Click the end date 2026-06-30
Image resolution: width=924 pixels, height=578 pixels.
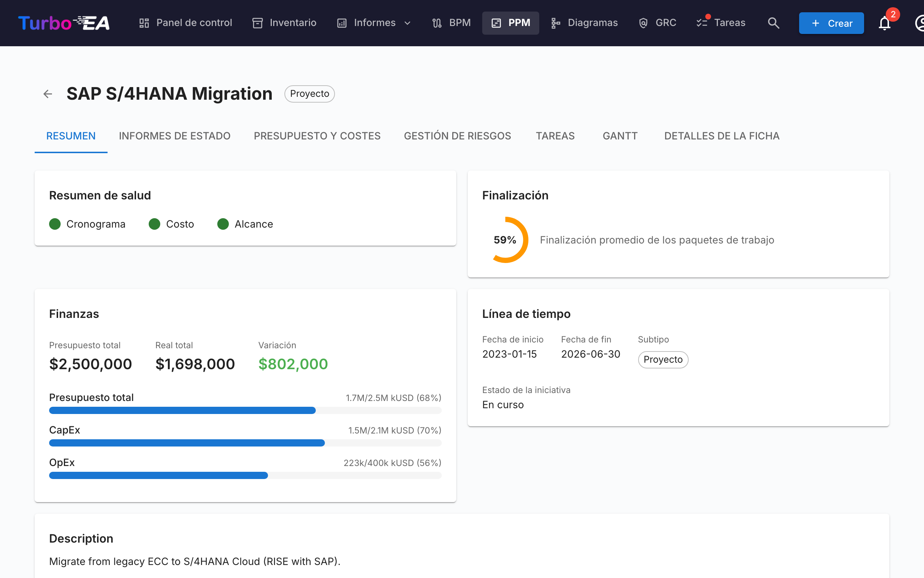tap(590, 354)
